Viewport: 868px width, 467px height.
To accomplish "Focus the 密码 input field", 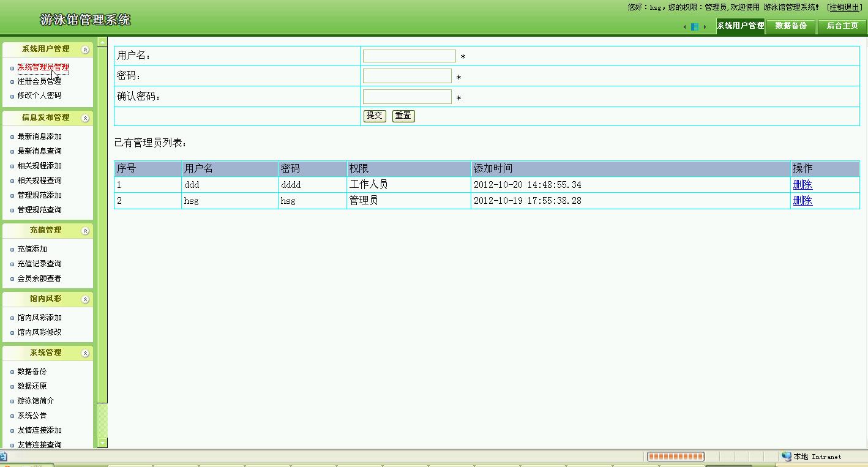I will (x=407, y=76).
